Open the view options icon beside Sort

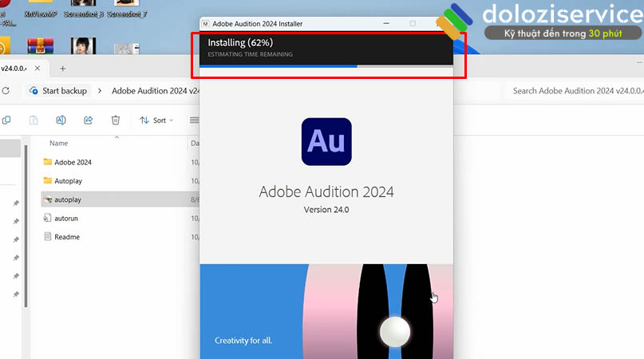point(194,120)
